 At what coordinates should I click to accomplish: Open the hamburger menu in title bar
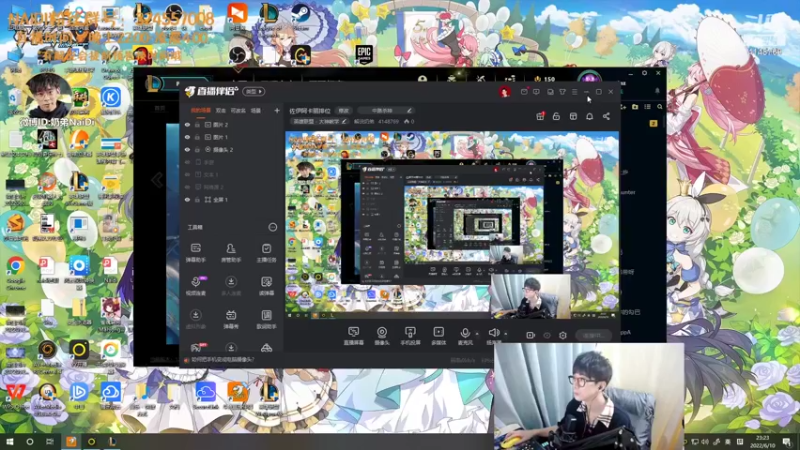tap(574, 92)
